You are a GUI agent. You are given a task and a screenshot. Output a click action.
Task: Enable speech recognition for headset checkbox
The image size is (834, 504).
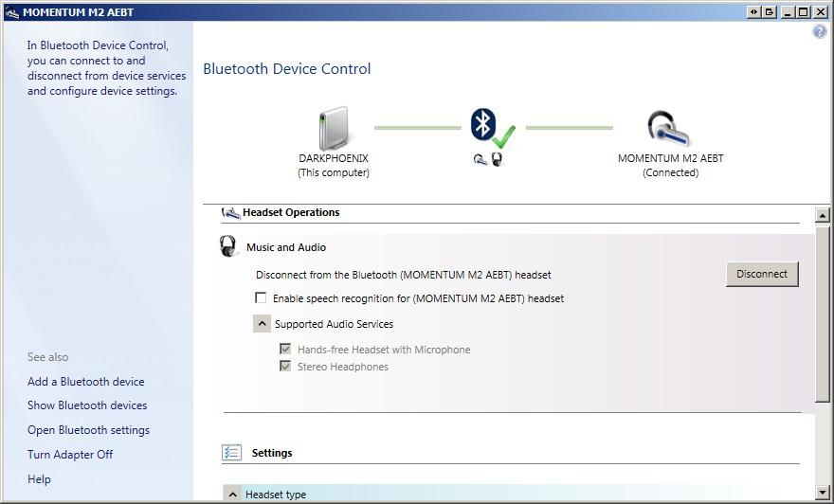click(261, 297)
